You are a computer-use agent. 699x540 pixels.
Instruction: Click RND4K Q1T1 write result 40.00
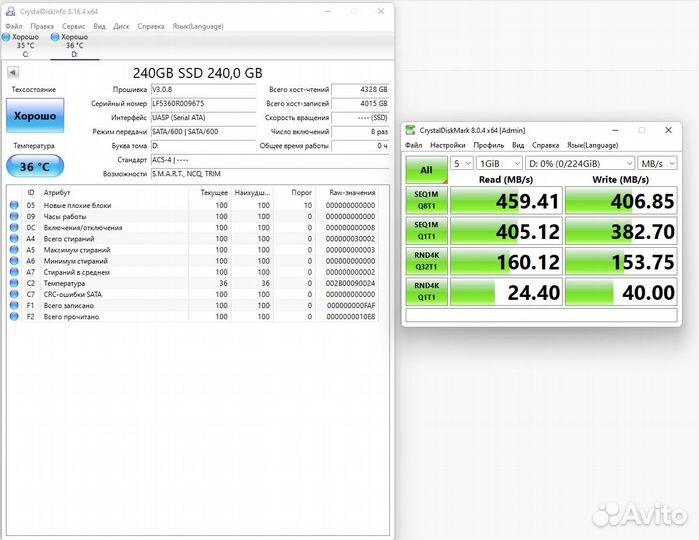click(x=621, y=292)
